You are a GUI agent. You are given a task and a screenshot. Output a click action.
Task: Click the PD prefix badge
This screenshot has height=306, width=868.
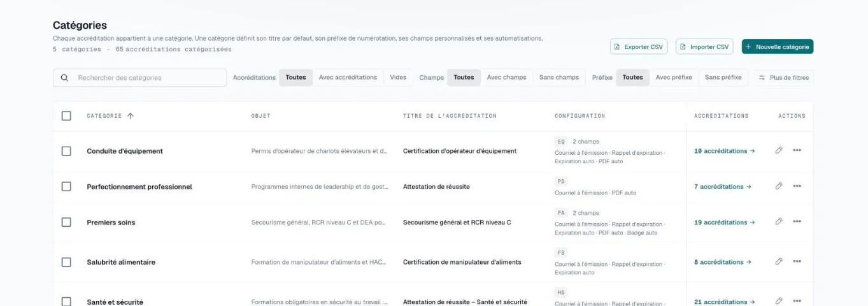coord(561,182)
